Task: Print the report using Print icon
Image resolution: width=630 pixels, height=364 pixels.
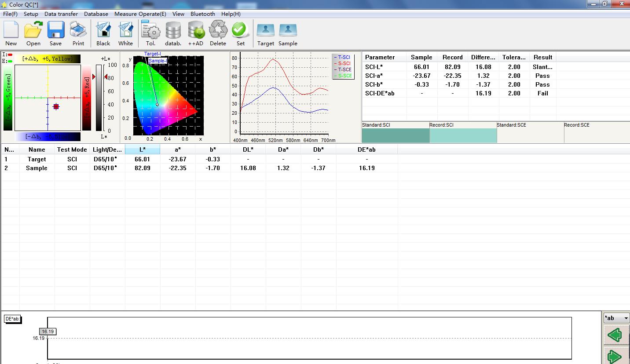Action: [x=78, y=34]
